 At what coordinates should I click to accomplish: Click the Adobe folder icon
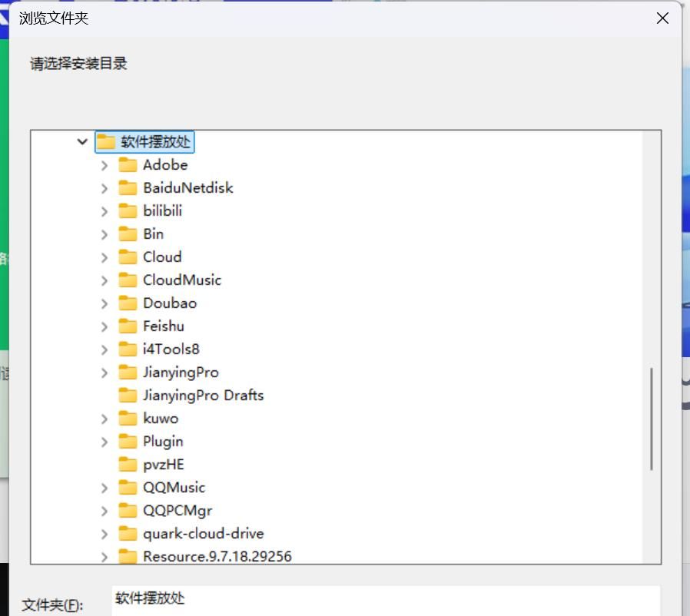pyautogui.click(x=128, y=165)
